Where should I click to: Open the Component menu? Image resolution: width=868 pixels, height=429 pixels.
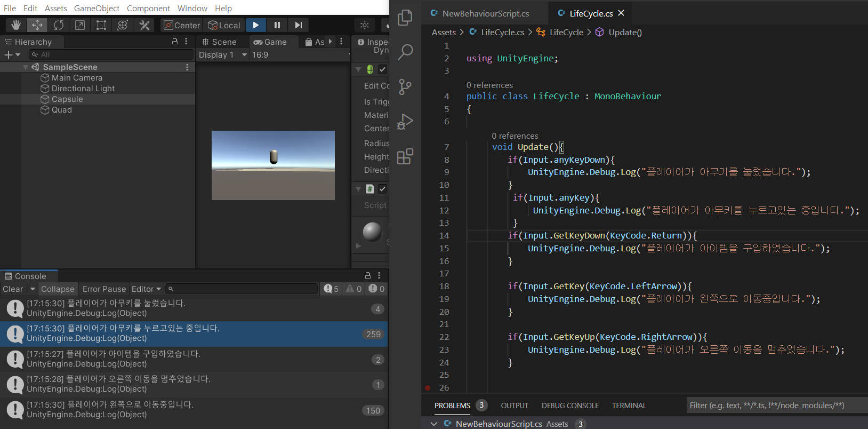148,8
